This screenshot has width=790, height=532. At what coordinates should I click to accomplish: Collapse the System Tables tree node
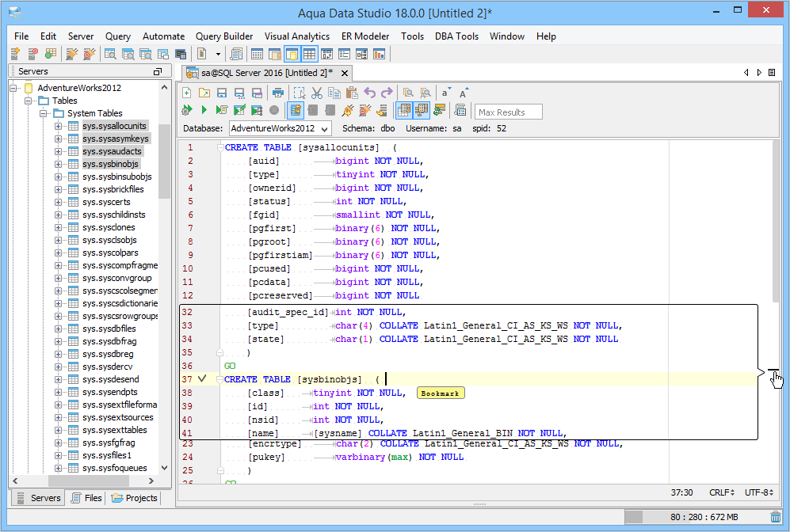click(x=44, y=113)
